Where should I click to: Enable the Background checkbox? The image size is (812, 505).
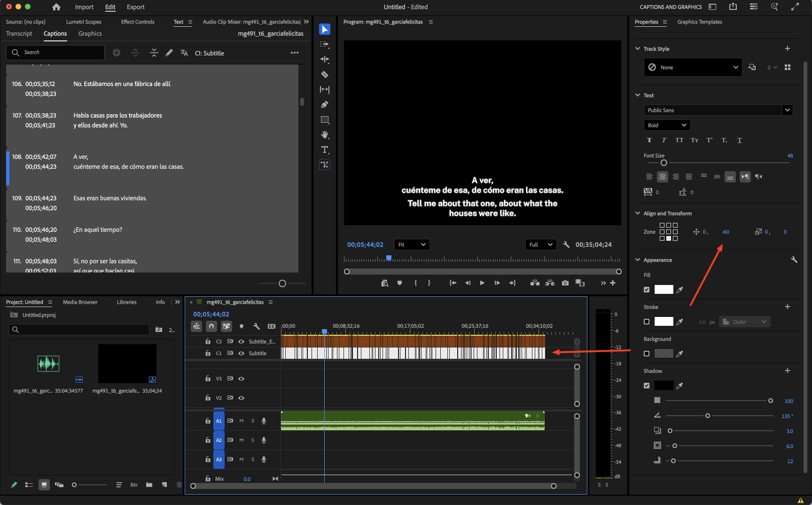[647, 354]
